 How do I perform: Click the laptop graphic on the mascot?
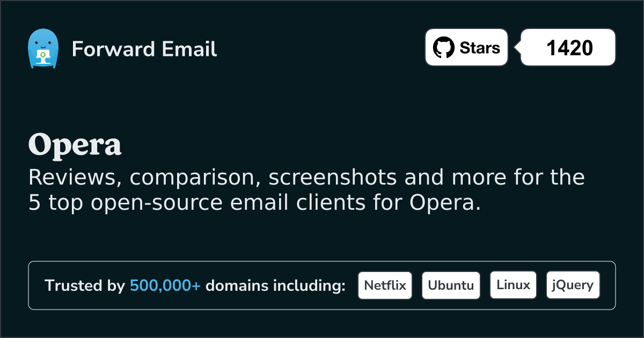pyautogui.click(x=44, y=55)
